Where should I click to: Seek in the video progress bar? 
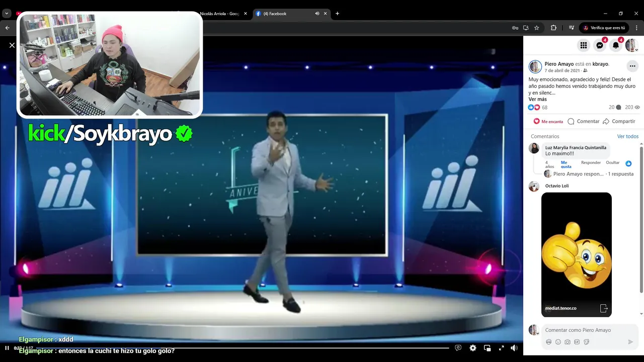pyautogui.click(x=242, y=348)
